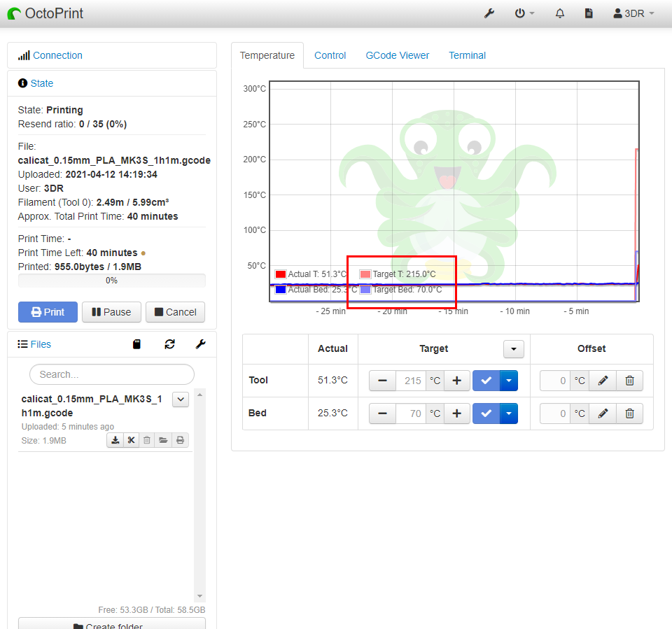The width and height of the screenshot is (672, 629).
Task: Edit Tool offset with pencil icon
Action: point(603,381)
